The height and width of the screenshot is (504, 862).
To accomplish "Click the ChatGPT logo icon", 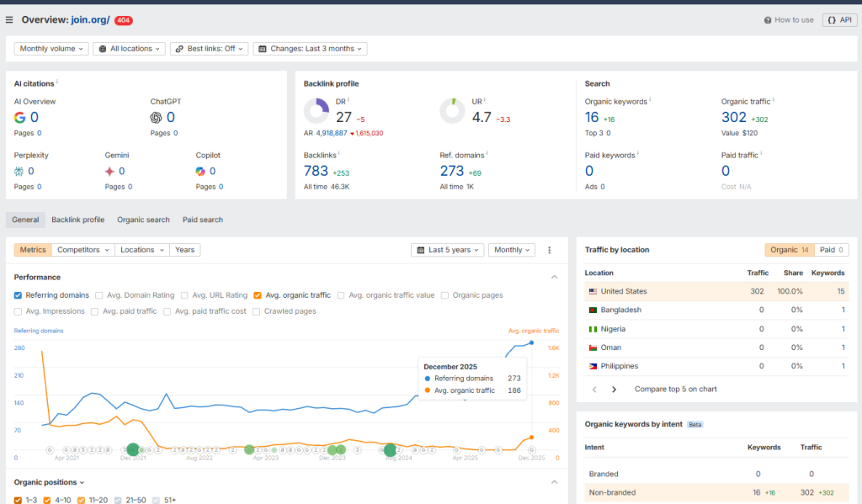I will point(157,118).
